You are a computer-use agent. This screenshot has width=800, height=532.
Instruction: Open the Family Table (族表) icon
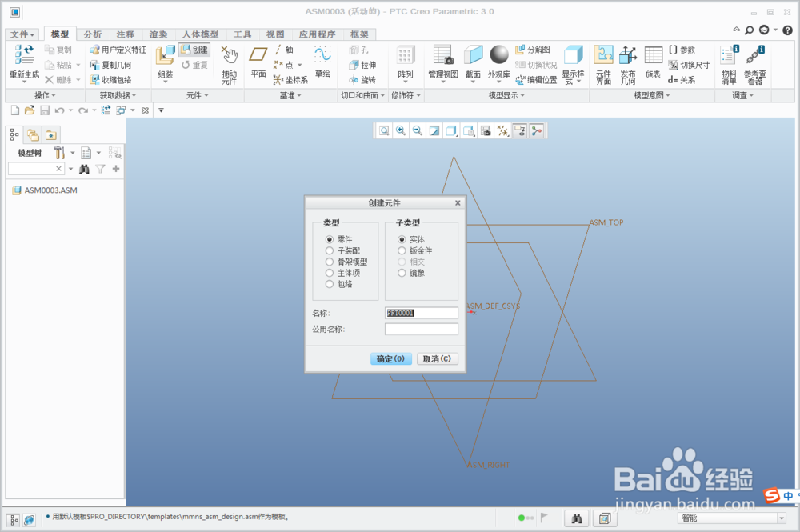click(653, 54)
